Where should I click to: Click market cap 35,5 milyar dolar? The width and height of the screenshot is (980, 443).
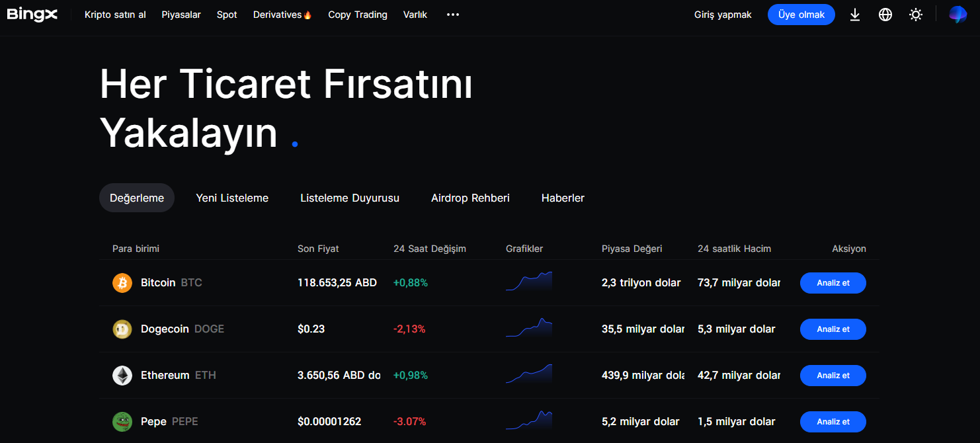[x=643, y=329]
